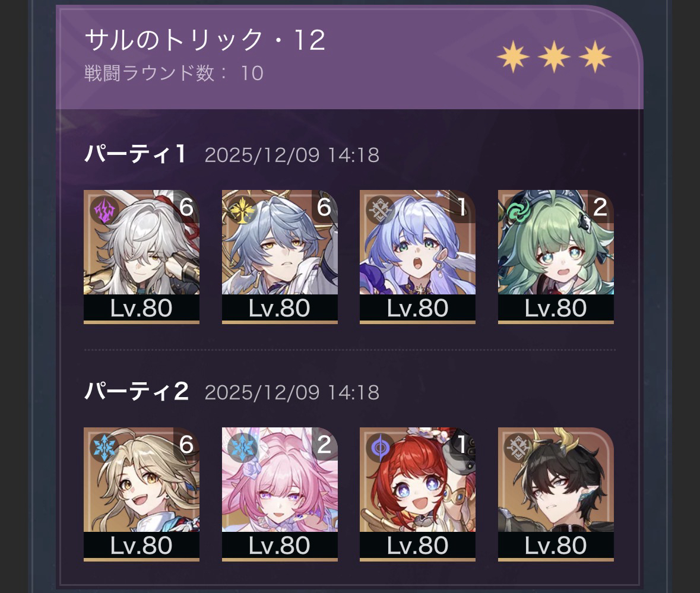Image resolution: width=700 pixels, height=593 pixels.
Task: Click the Quantum element icon on the red-haired character
Action: [x=381, y=447]
